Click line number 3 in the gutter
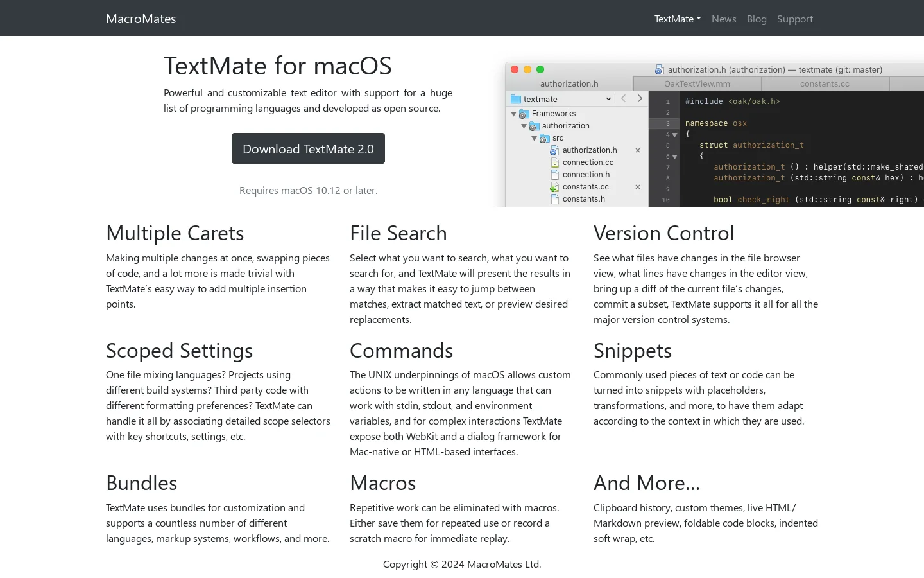Viewport: 924px width, 578px height. [x=667, y=124]
